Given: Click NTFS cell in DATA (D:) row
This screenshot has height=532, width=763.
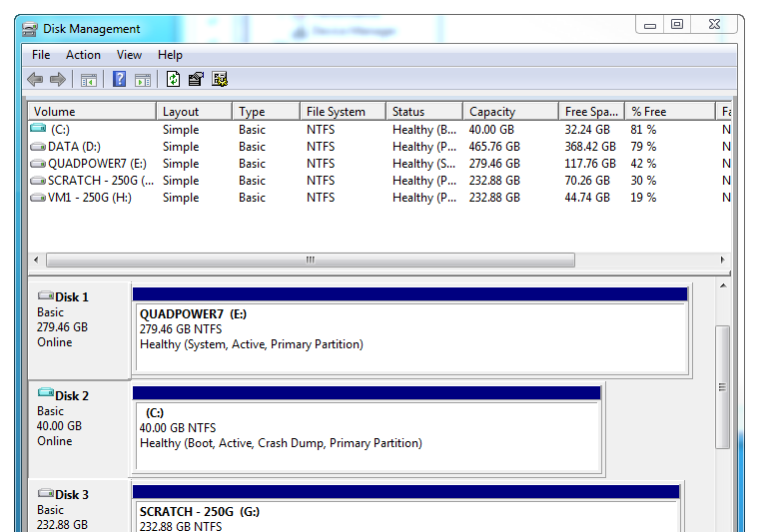Looking at the screenshot, I should 321,147.
